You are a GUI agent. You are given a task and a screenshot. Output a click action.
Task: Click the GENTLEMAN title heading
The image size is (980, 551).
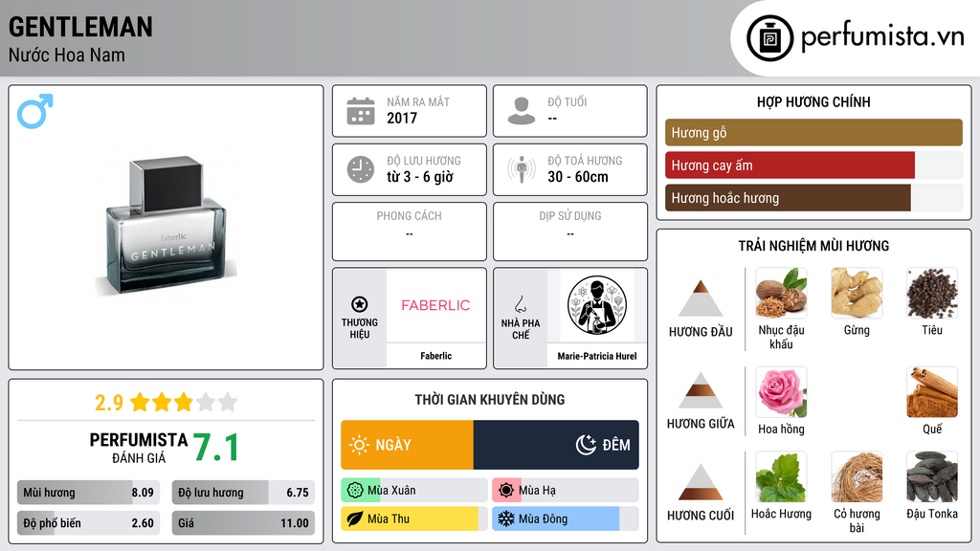[80, 27]
